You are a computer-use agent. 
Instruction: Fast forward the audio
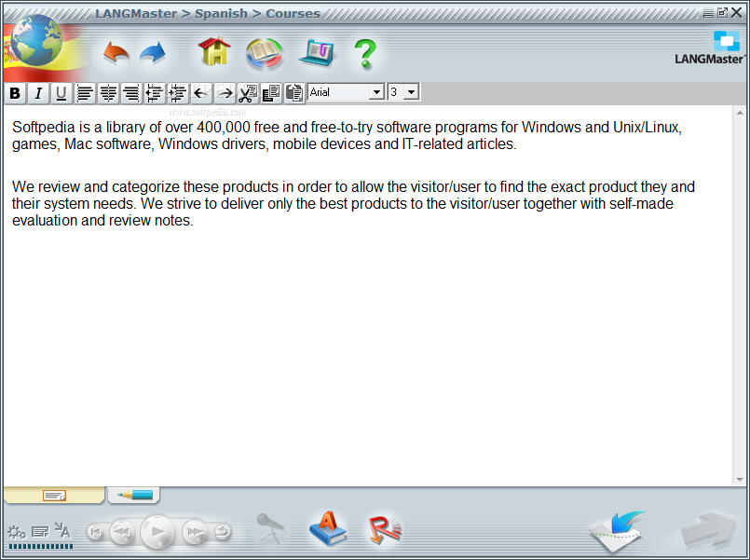194,532
